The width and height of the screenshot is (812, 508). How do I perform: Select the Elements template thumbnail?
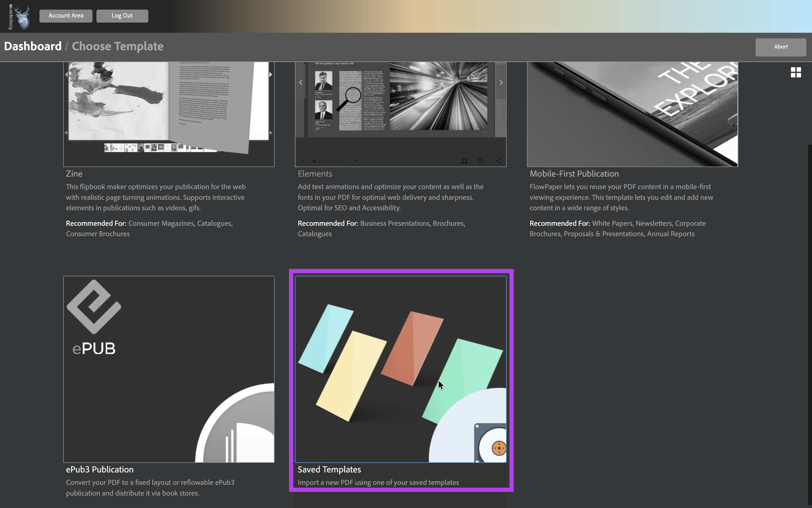coord(401,114)
